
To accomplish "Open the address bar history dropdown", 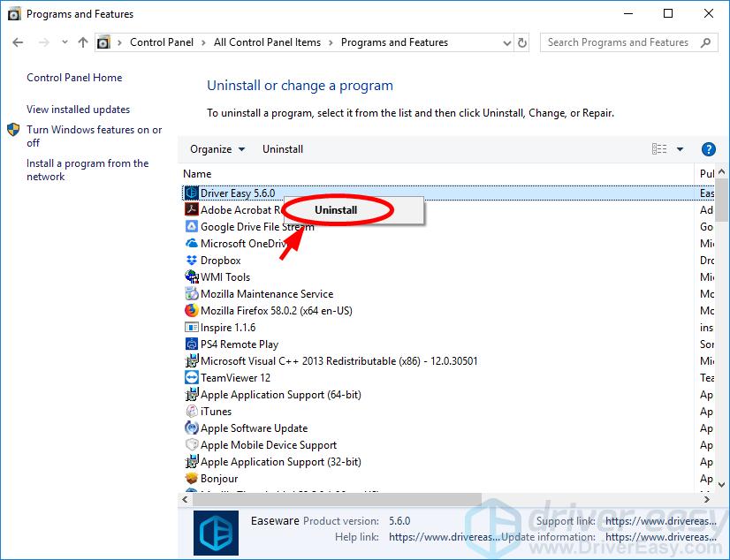I will click(x=507, y=42).
